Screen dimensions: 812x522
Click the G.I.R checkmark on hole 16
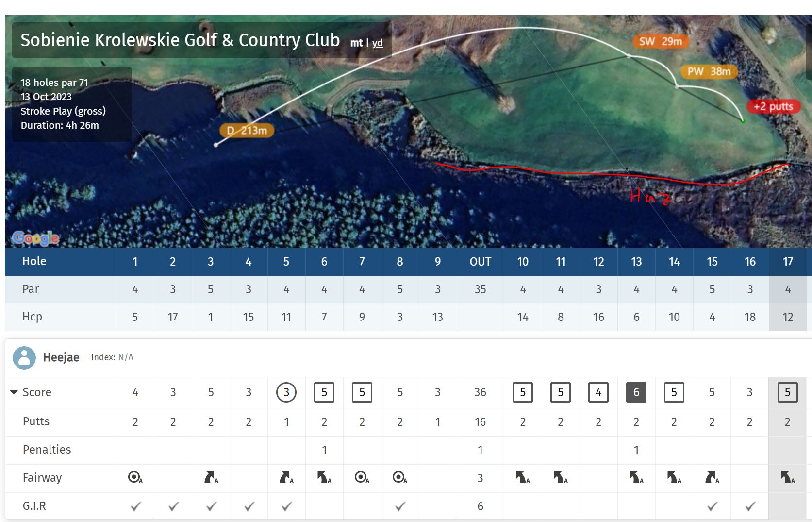pyautogui.click(x=750, y=506)
